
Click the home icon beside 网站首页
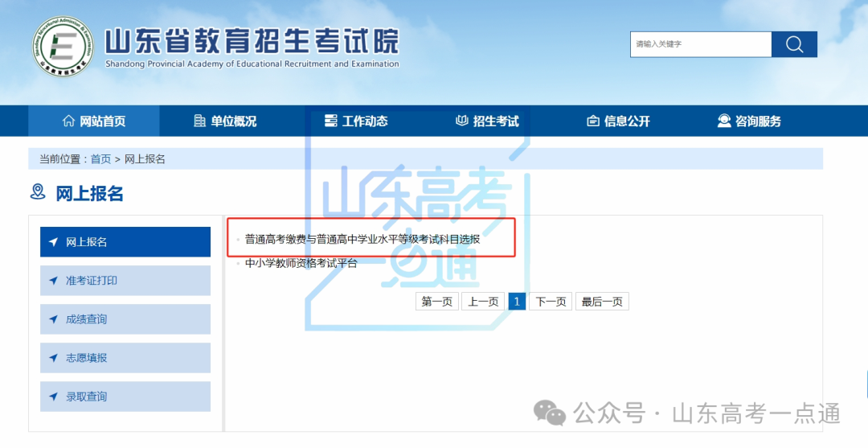pos(68,121)
